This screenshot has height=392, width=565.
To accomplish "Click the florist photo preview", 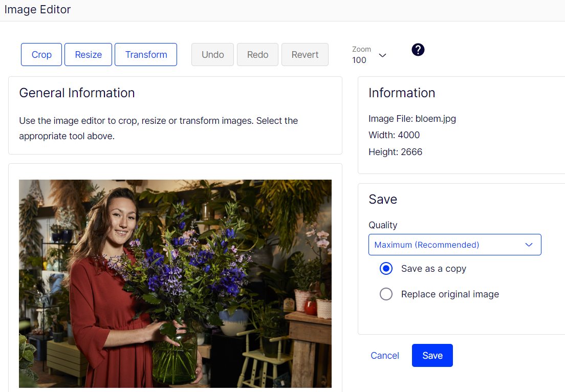I will pos(175,284).
